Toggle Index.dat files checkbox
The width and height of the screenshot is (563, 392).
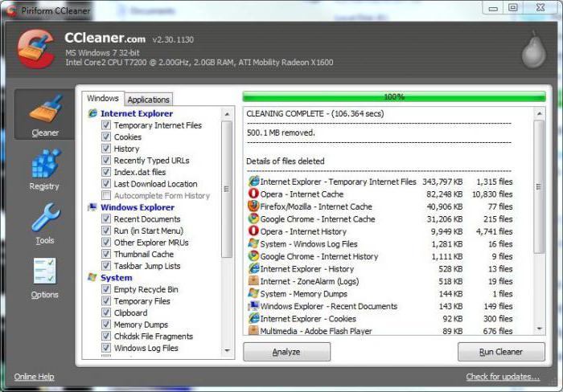pyautogui.click(x=106, y=172)
